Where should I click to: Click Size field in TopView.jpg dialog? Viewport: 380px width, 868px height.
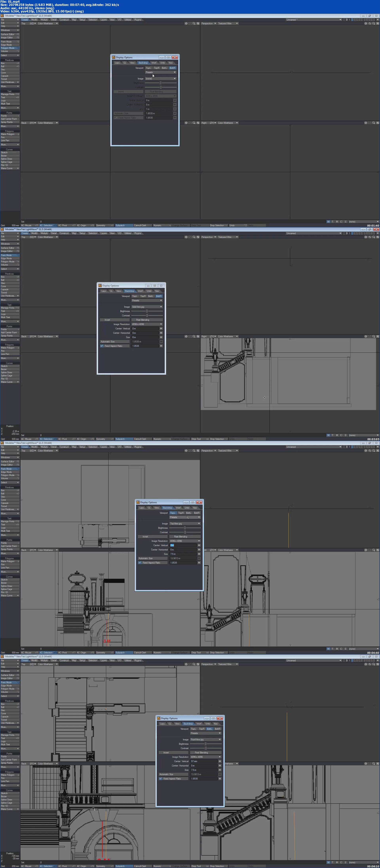[183, 554]
